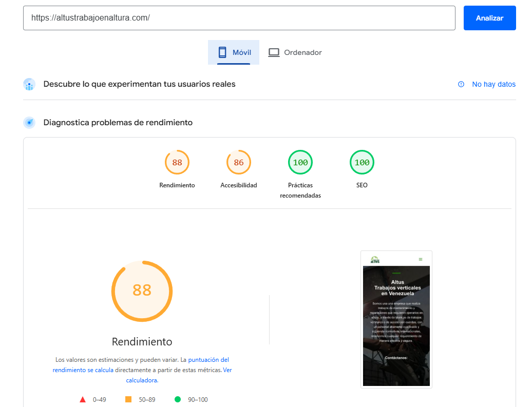Select the Accesibilidad 86 score gauge

[239, 163]
